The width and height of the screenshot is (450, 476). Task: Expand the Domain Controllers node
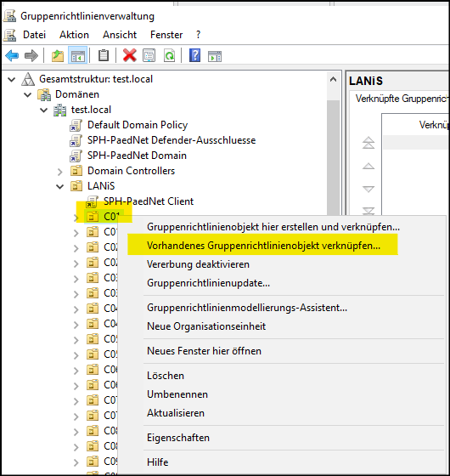pyautogui.click(x=60, y=172)
